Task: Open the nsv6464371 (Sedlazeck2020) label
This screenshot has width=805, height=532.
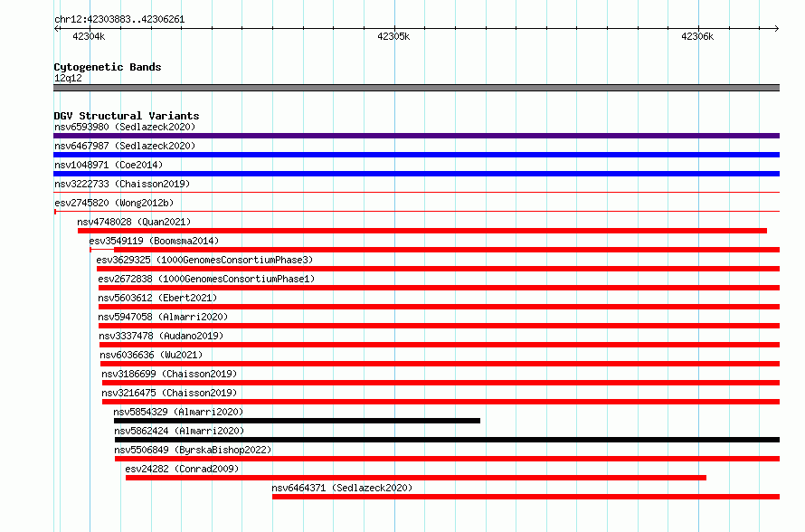Action: [342, 488]
